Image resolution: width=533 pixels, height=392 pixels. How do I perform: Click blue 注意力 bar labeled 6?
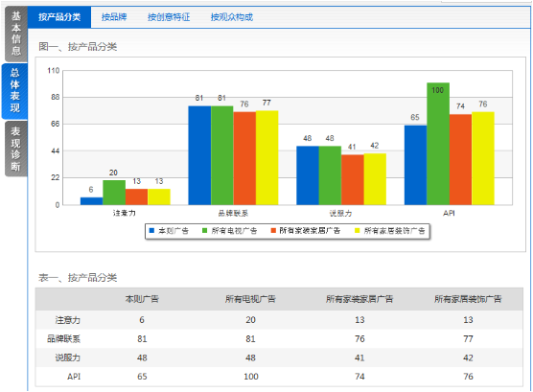[91, 201]
